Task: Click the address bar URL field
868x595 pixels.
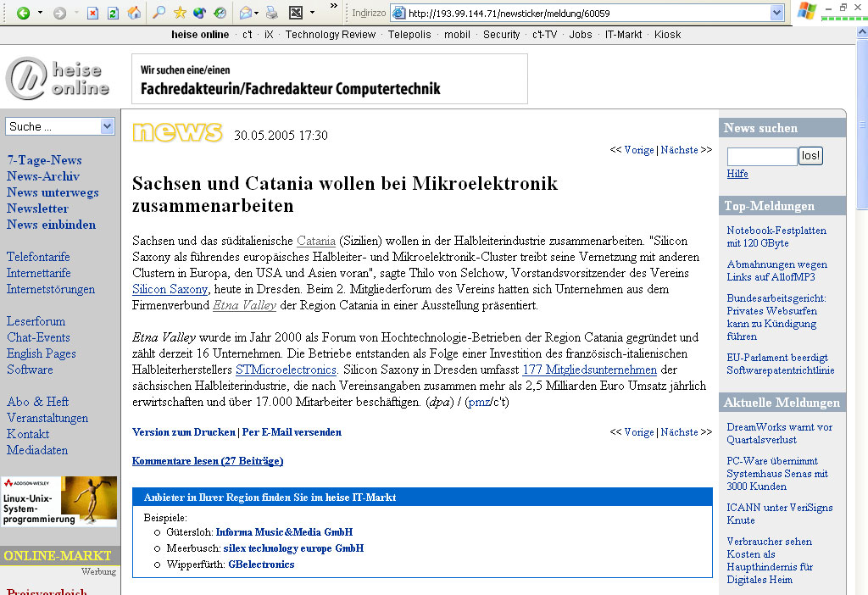Action: tap(587, 13)
